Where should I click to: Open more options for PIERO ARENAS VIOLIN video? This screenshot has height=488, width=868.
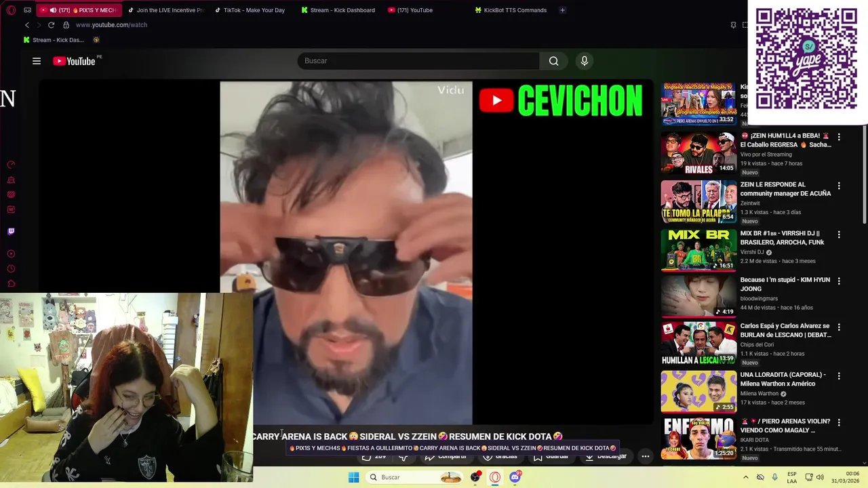[839, 422]
